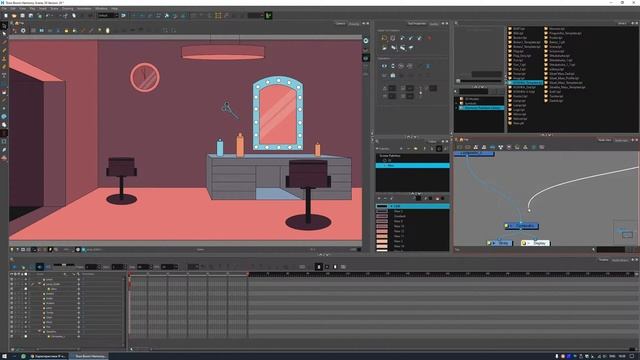Select the Transform tool in tools toolbar

[x=4, y=26]
